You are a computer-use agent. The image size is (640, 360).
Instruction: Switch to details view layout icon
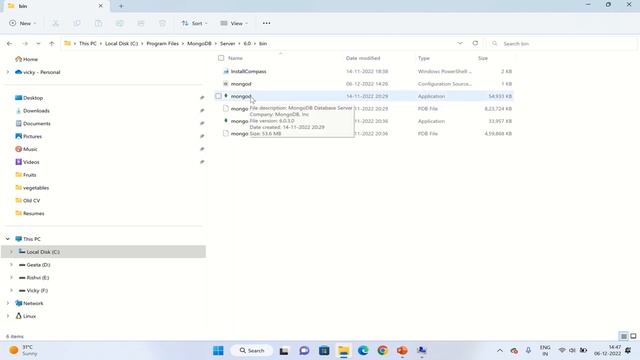pyautogui.click(x=624, y=336)
